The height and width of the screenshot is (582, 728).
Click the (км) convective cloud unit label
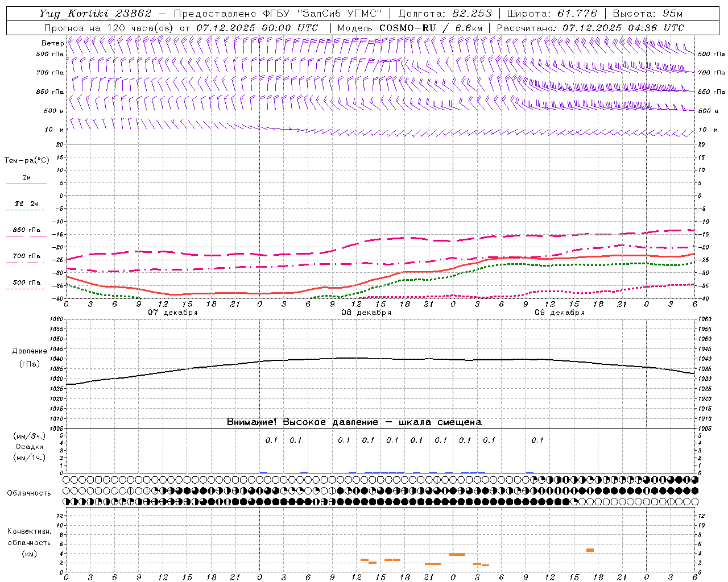(x=29, y=554)
